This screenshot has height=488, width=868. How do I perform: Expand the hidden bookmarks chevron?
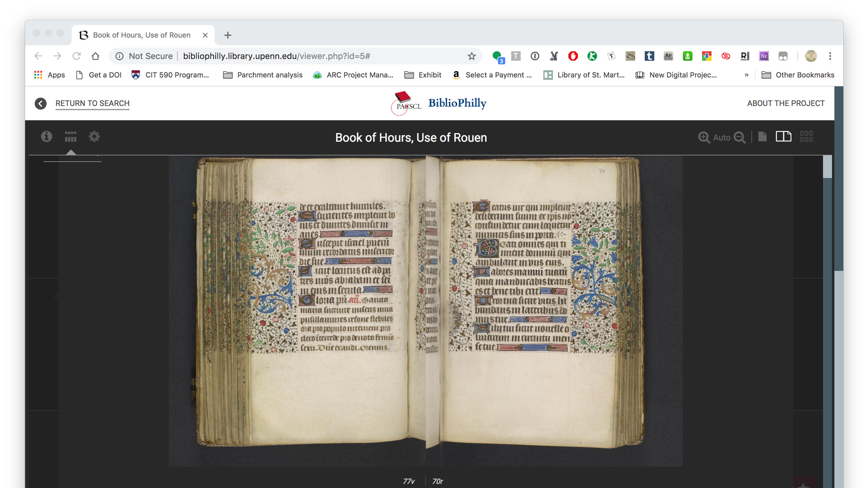coord(746,75)
